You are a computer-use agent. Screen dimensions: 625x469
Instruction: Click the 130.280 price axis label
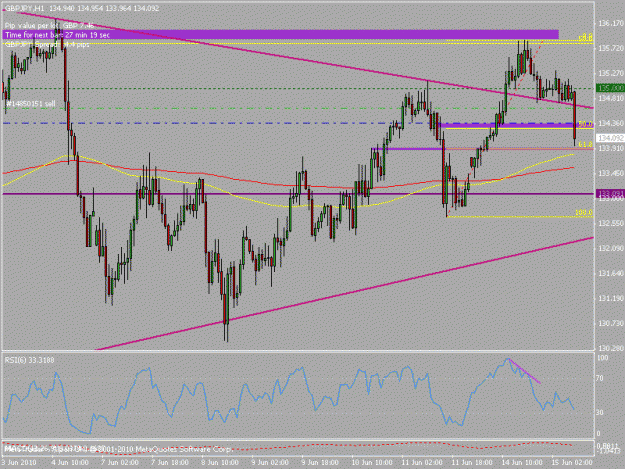point(610,348)
